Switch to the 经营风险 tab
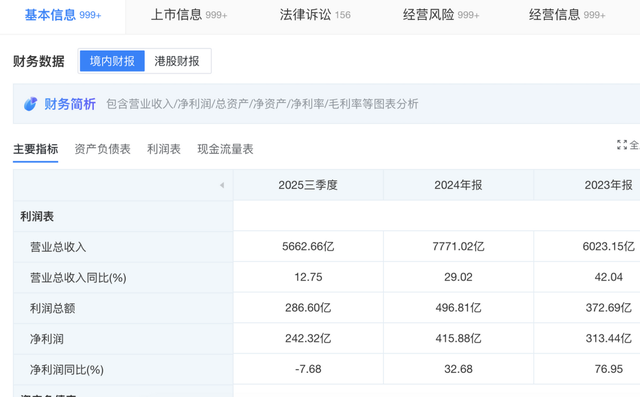Image resolution: width=640 pixels, height=397 pixels. pos(441,15)
